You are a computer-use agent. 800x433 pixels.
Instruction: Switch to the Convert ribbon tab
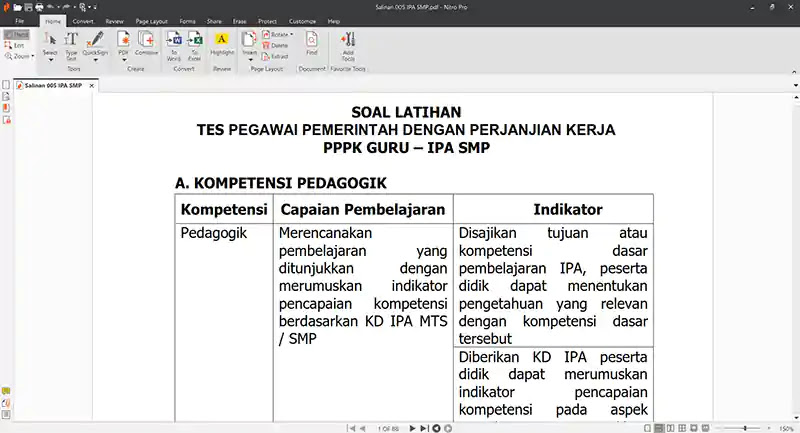(x=83, y=21)
